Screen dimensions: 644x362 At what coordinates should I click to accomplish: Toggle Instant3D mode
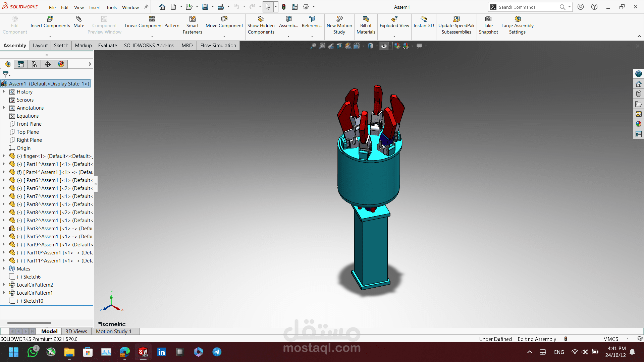pyautogui.click(x=424, y=19)
